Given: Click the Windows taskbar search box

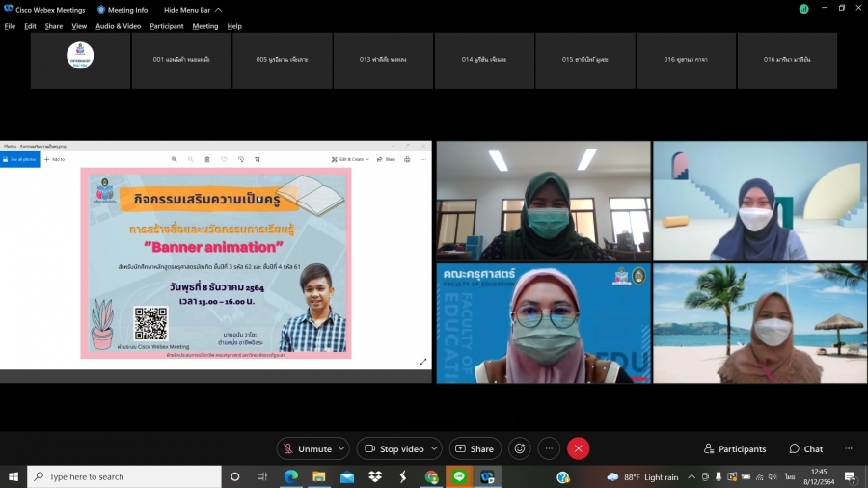Looking at the screenshot, I should [x=123, y=476].
